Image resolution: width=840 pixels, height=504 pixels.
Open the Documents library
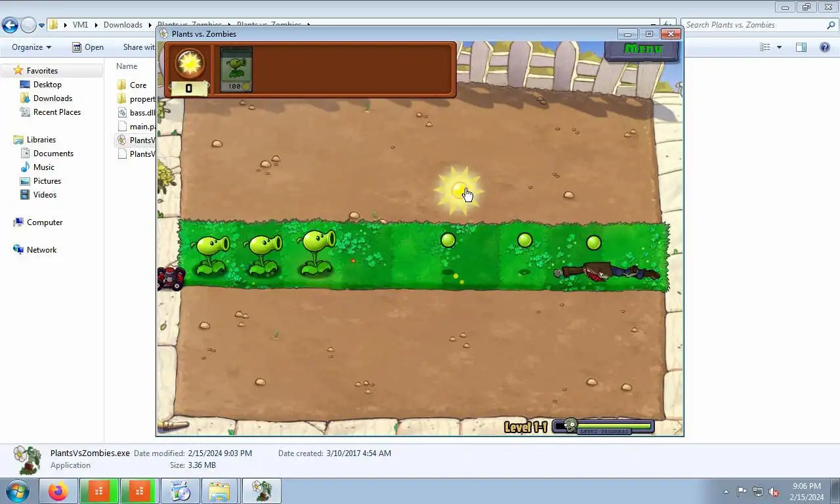[53, 154]
